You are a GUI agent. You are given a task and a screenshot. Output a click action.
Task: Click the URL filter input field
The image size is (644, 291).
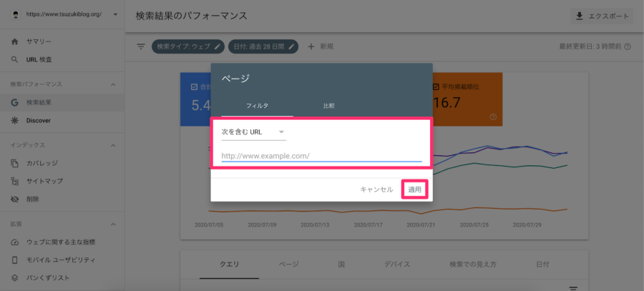(x=321, y=156)
